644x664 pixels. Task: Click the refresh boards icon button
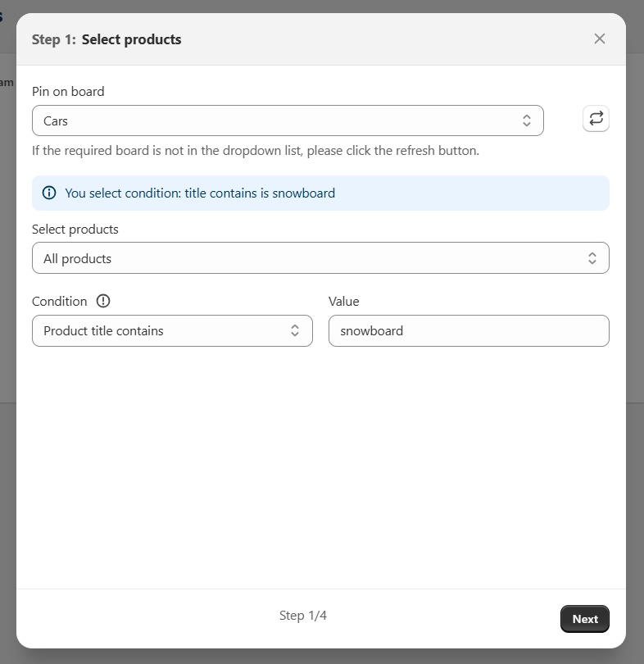[x=596, y=119]
